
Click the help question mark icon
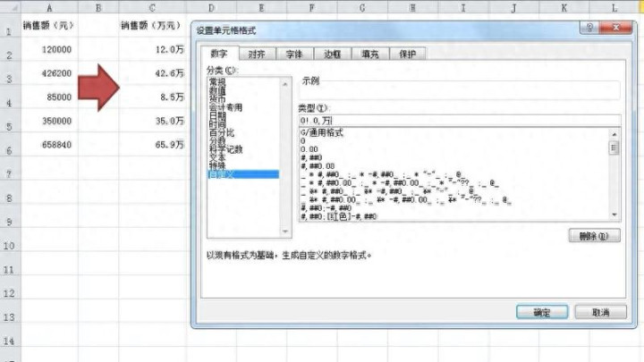pyautogui.click(x=589, y=28)
